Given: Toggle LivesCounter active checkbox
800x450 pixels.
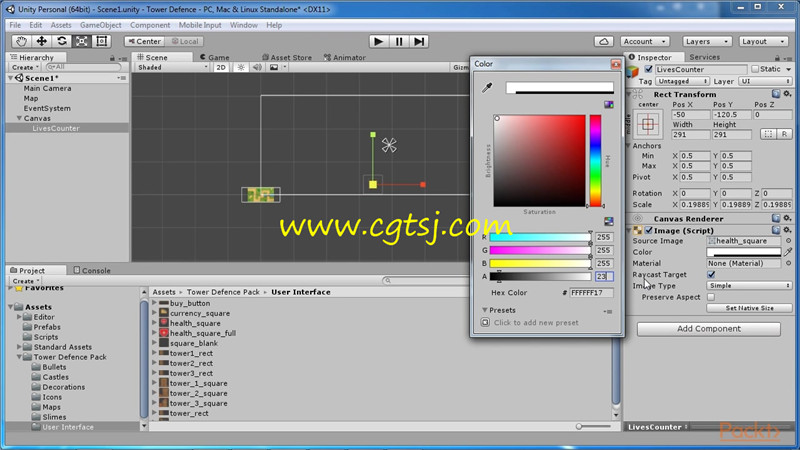Looking at the screenshot, I should [x=648, y=69].
